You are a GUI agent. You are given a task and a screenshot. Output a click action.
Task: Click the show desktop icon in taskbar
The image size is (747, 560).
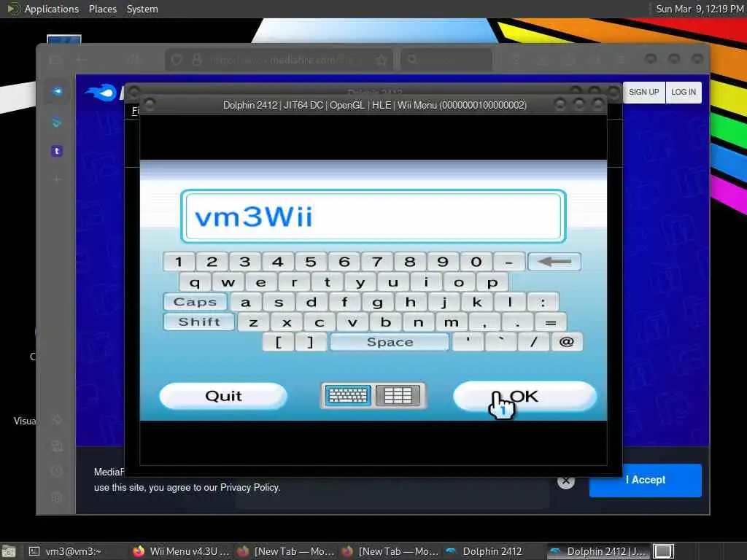(x=9, y=551)
